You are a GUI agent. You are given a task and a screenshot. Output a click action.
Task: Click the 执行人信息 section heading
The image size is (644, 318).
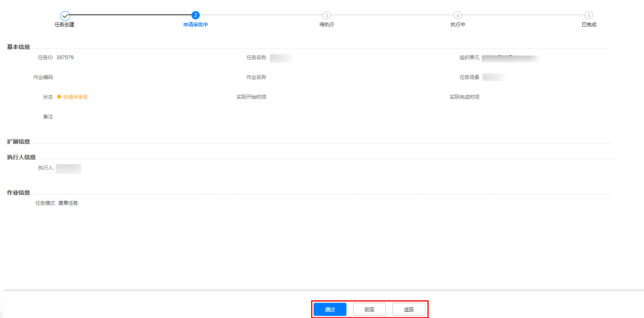[21, 157]
